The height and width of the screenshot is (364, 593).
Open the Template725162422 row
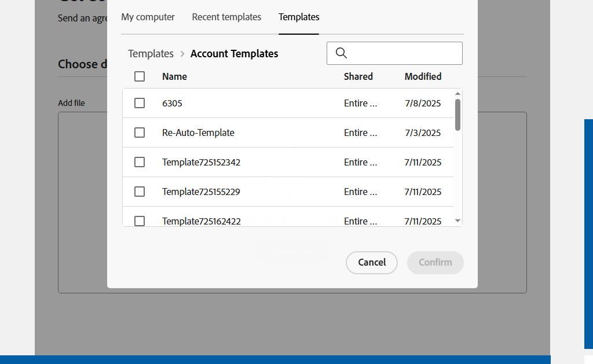201,220
